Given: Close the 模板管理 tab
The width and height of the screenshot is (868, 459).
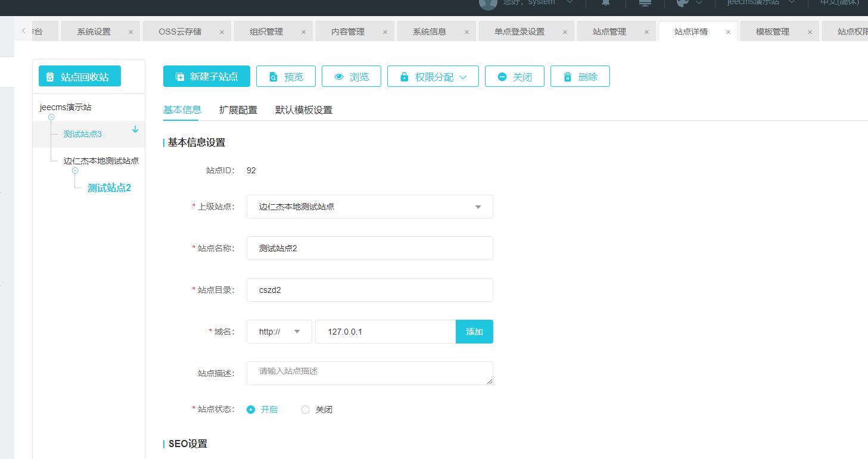Looking at the screenshot, I should tap(810, 32).
